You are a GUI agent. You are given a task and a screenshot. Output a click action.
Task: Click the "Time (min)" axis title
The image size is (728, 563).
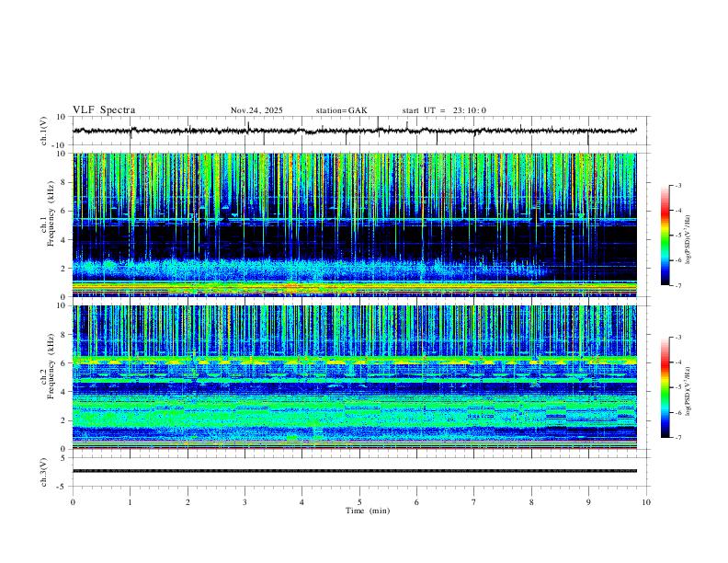[x=368, y=511]
